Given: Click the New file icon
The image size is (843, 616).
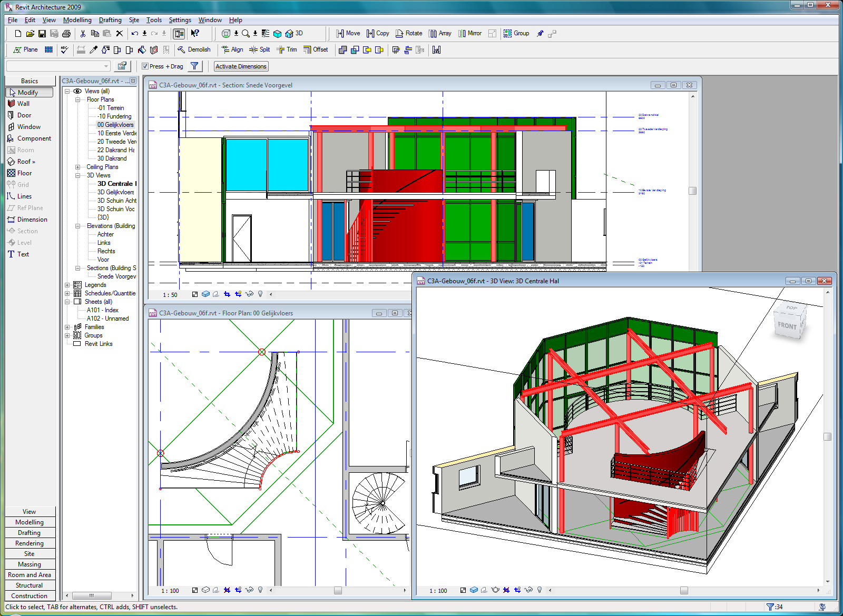Looking at the screenshot, I should (x=18, y=34).
